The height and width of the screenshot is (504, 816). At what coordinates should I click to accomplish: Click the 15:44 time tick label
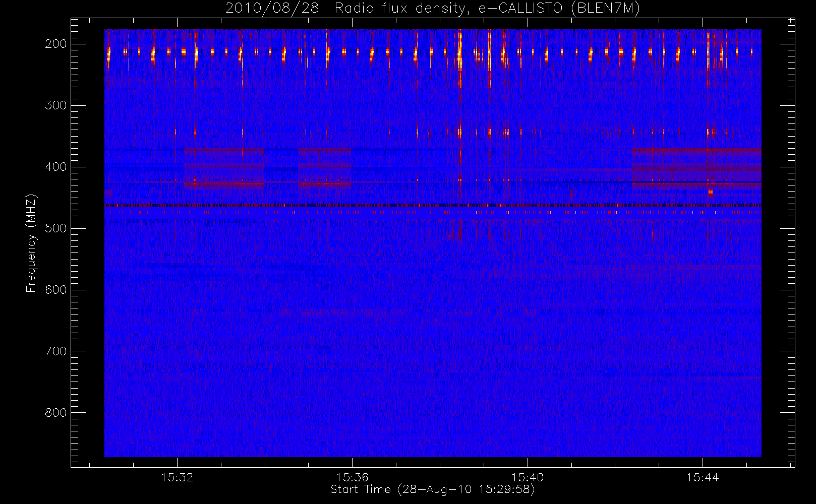click(703, 477)
